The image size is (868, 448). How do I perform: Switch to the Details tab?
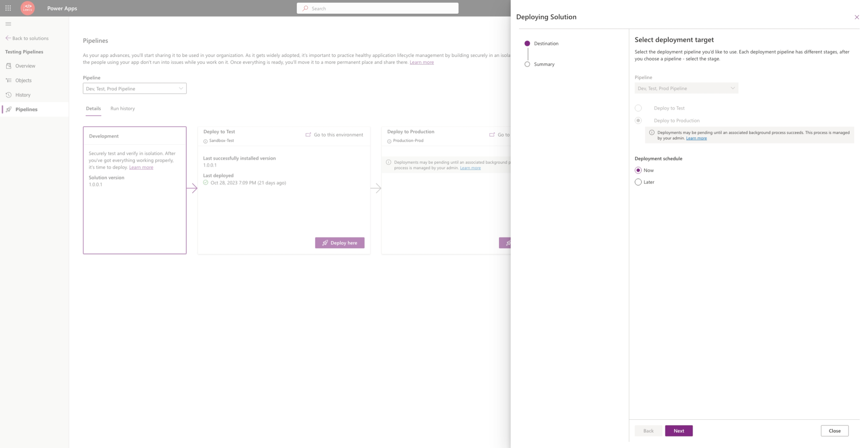pyautogui.click(x=93, y=108)
